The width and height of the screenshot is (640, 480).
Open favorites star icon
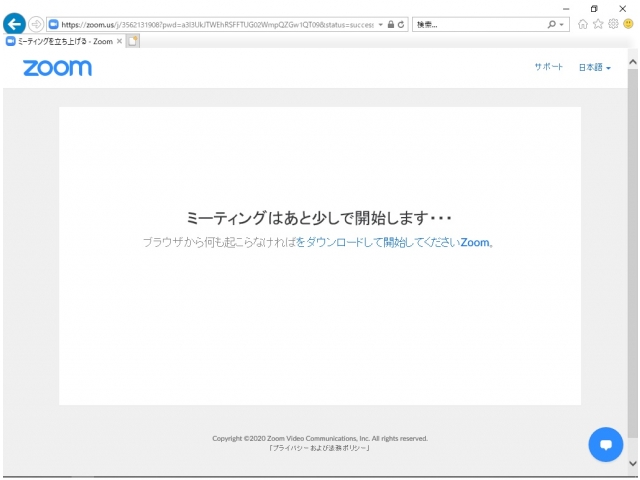click(598, 24)
